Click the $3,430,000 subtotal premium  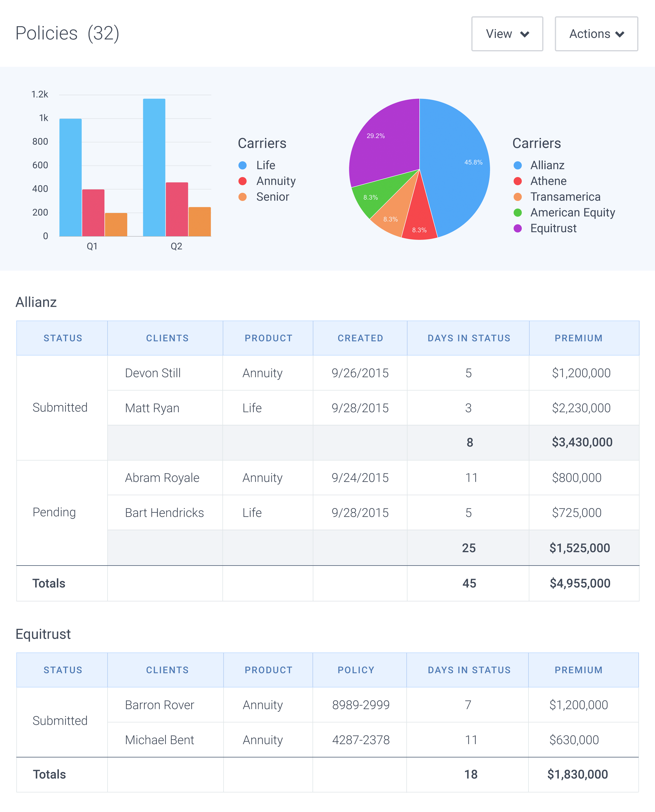(x=582, y=442)
